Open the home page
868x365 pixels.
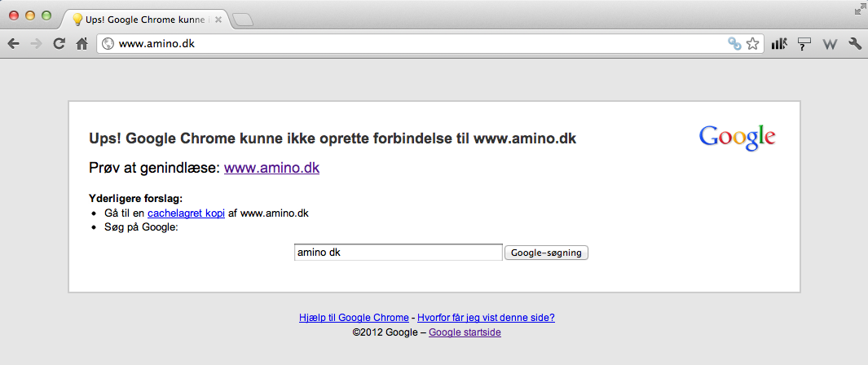tap(82, 44)
